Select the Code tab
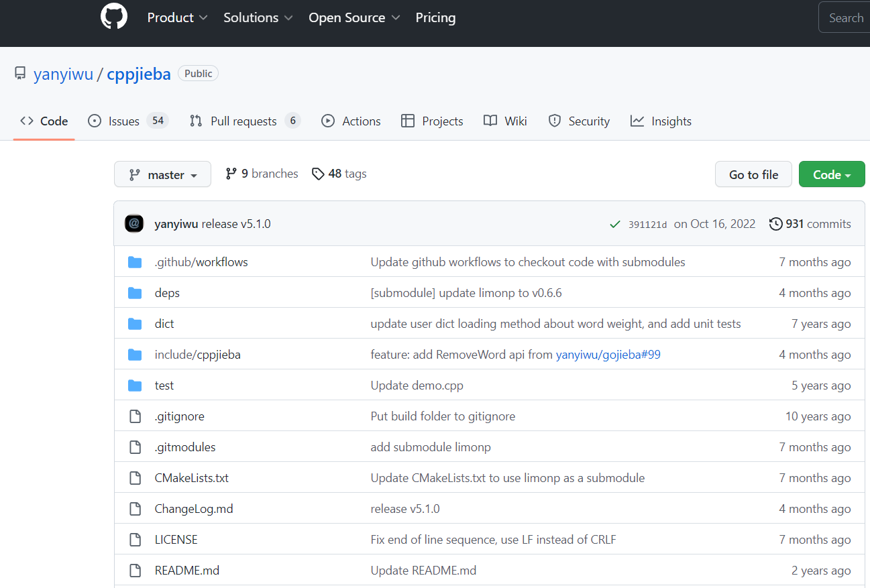 44,121
